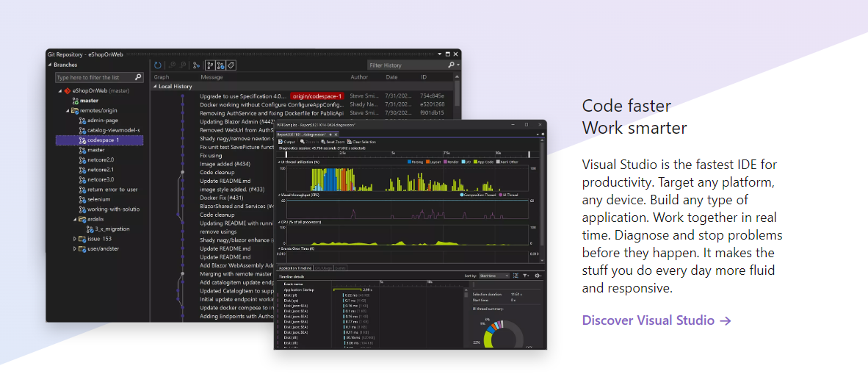Select the 3_x_migration branch under ardalis
Screen dimensions: 868x377
[x=112, y=229]
